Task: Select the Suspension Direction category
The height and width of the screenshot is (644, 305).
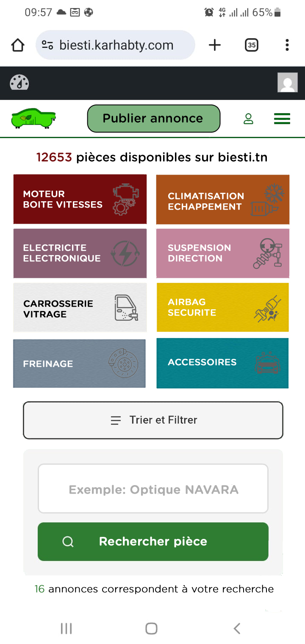Action: click(222, 253)
